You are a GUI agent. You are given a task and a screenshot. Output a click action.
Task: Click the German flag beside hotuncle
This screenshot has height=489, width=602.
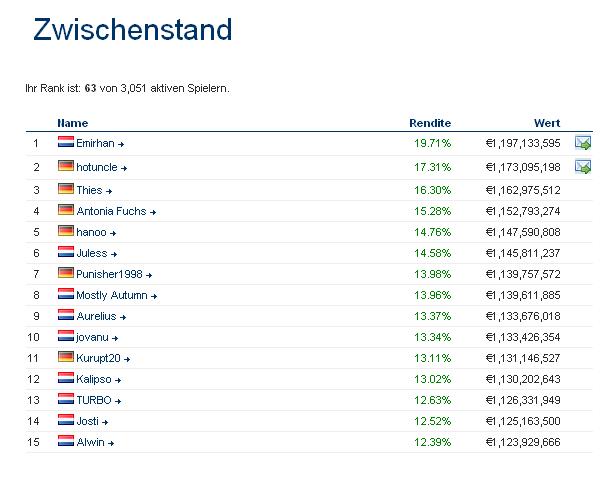[x=66, y=167]
